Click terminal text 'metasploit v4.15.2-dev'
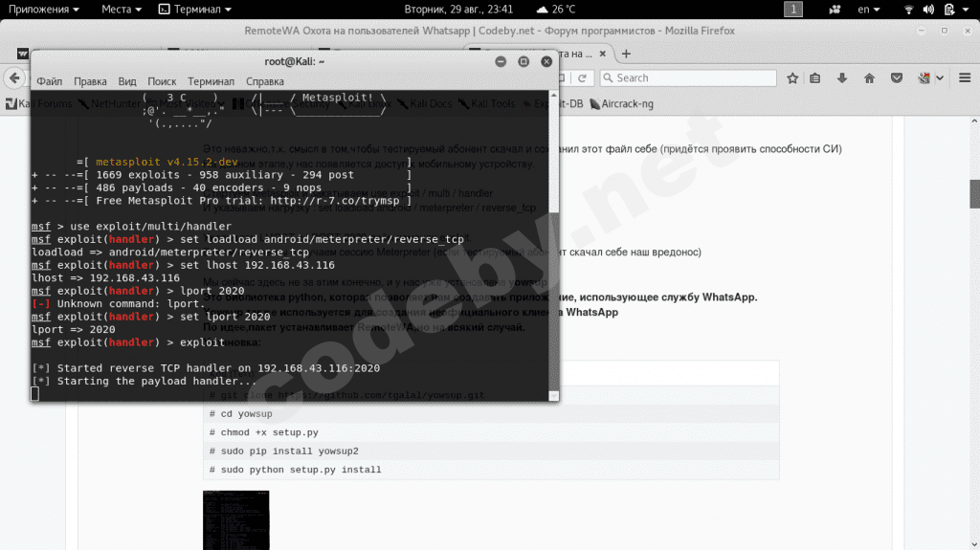The image size is (980, 550). coord(167,162)
